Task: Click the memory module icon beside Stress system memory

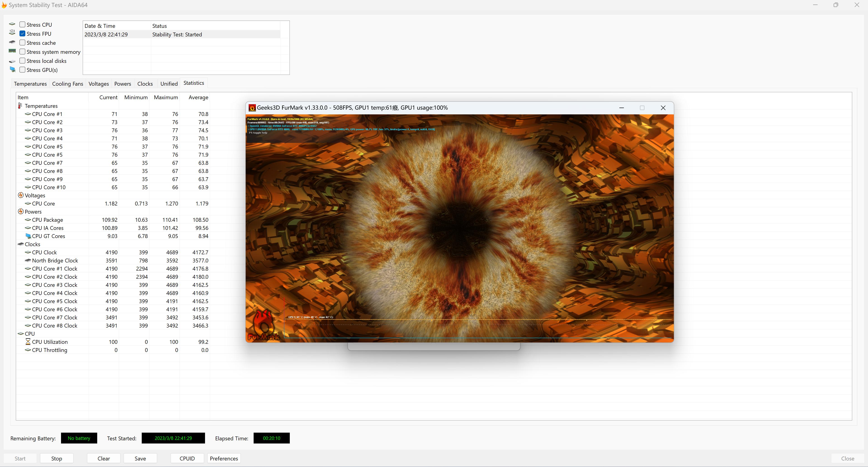Action: pos(12,51)
